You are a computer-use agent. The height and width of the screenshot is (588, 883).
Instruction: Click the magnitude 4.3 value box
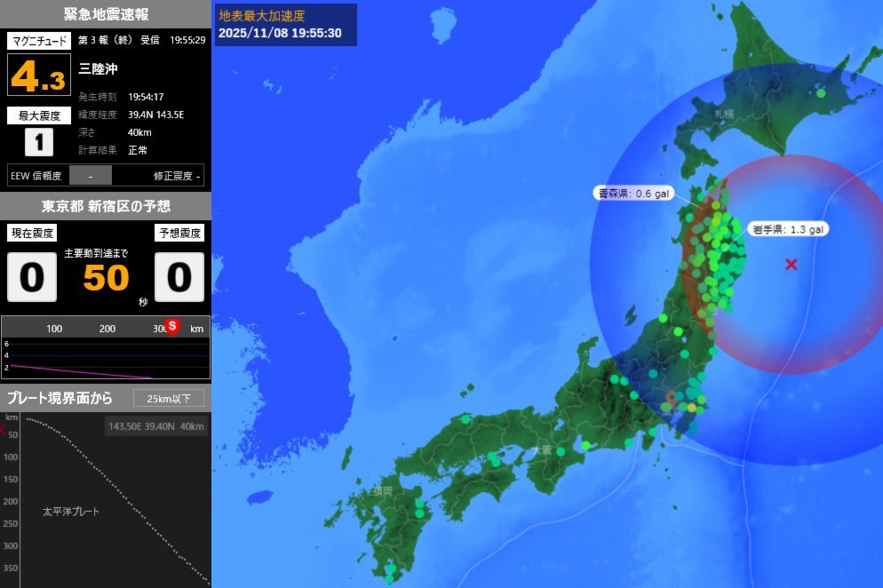39,75
